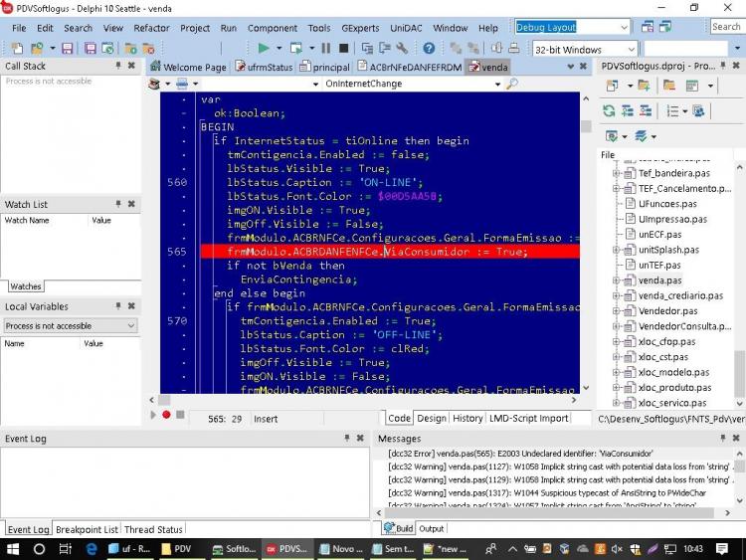Image resolution: width=746 pixels, height=560 pixels.
Task: Open the Breakpoint List tab
Action: point(87,529)
